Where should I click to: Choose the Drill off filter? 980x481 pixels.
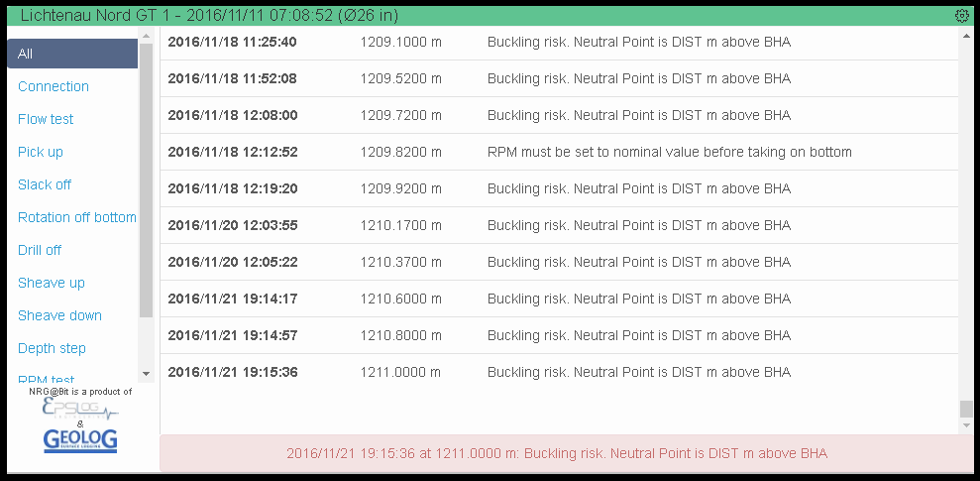(40, 250)
